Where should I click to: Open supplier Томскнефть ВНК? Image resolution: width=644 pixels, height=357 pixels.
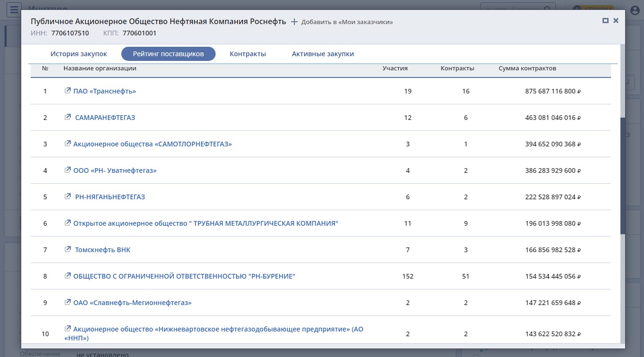103,250
